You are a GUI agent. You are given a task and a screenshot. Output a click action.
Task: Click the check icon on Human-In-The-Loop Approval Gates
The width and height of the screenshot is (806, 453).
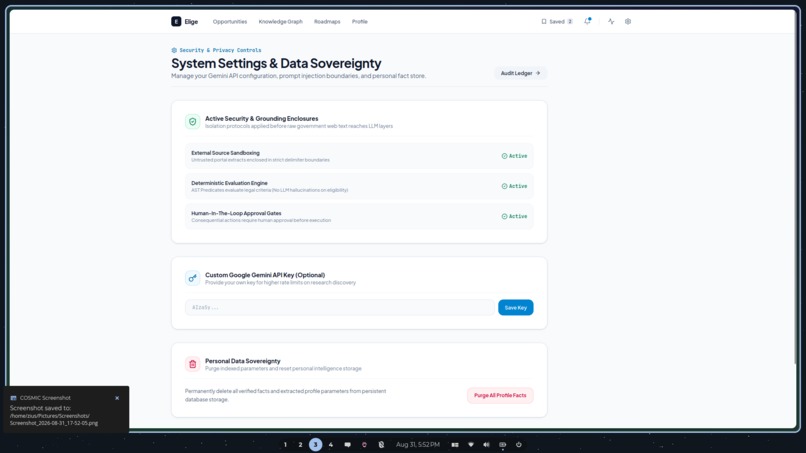coord(504,216)
